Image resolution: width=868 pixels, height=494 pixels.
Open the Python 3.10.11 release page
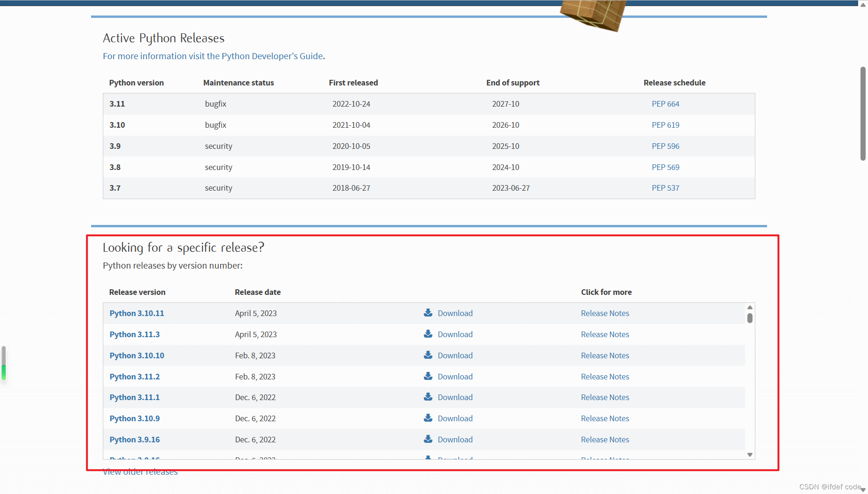click(x=137, y=313)
